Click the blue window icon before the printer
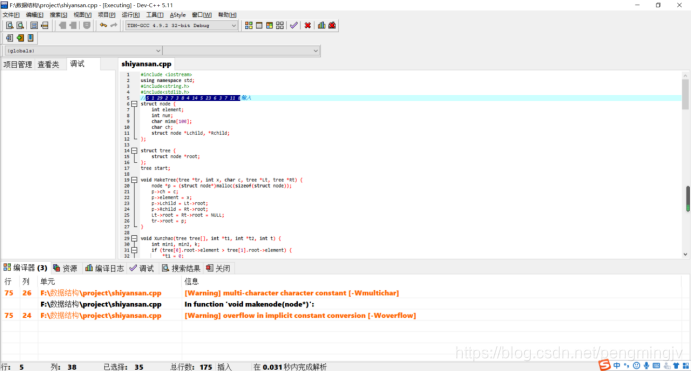 [34, 26]
